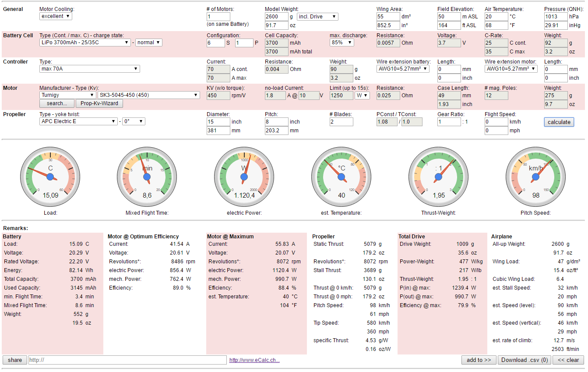The height and width of the screenshot is (372, 588).
Task: Open the yoke twist 0° dropdown
Action: click(x=134, y=121)
